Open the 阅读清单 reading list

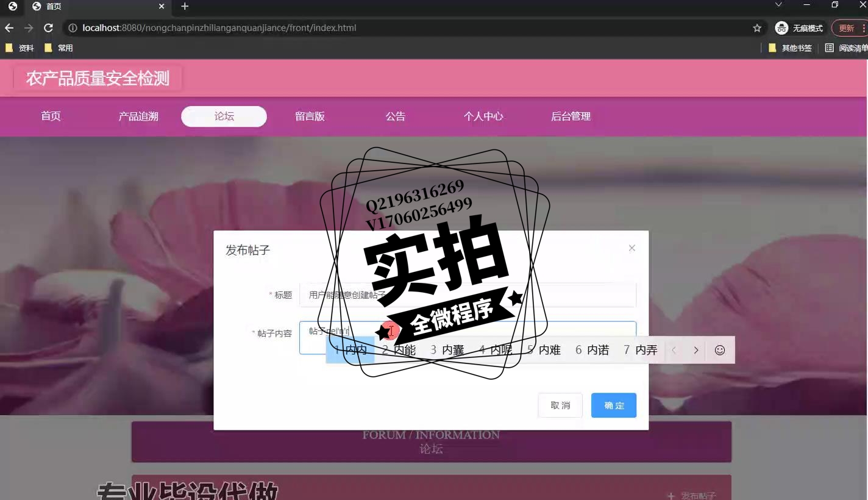coord(846,48)
